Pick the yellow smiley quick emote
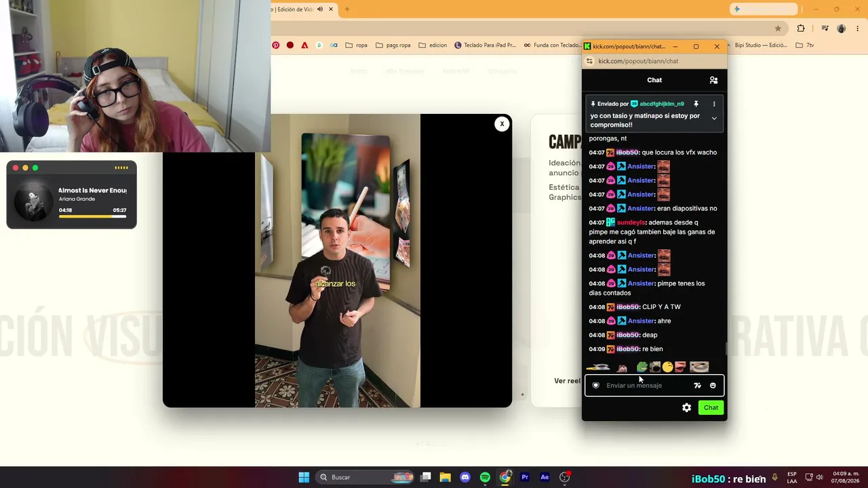This screenshot has width=868, height=488. point(668,367)
